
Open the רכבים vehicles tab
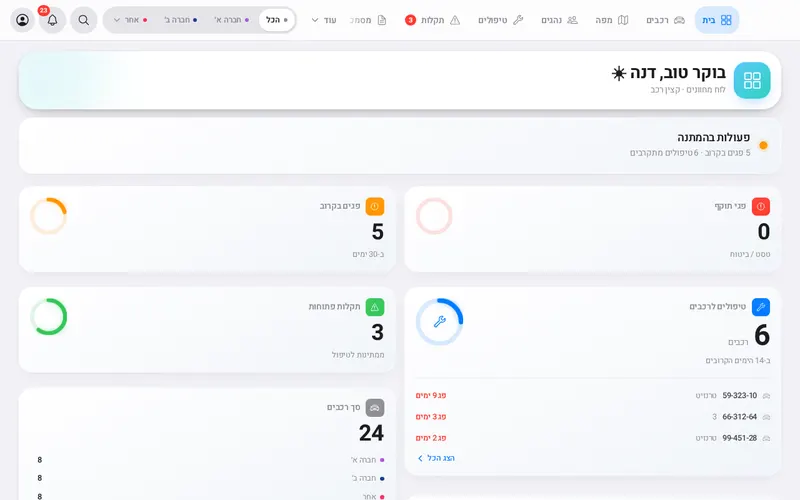(665, 20)
